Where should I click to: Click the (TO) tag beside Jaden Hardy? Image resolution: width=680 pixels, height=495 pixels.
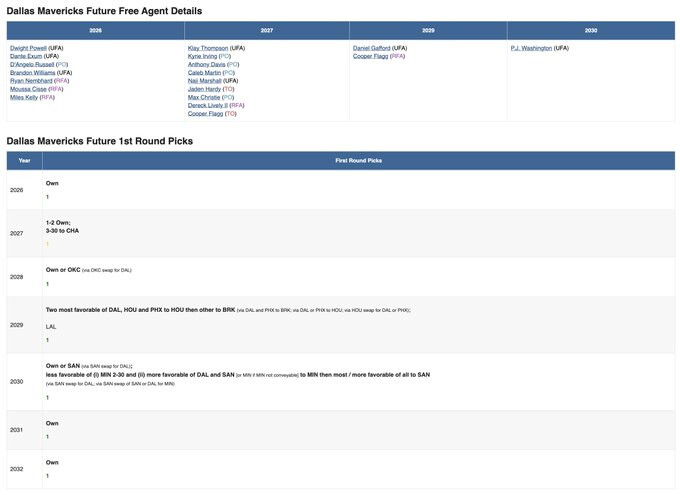(x=228, y=89)
